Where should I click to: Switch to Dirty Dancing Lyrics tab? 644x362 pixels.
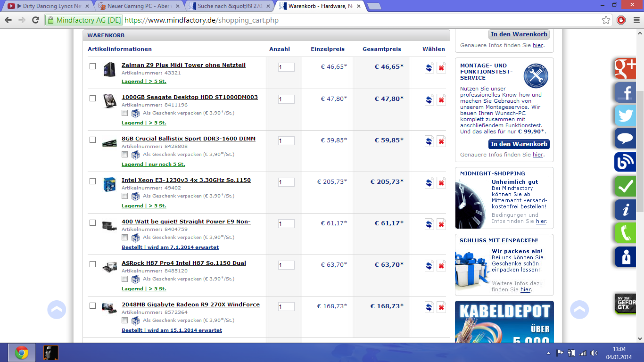[48, 6]
